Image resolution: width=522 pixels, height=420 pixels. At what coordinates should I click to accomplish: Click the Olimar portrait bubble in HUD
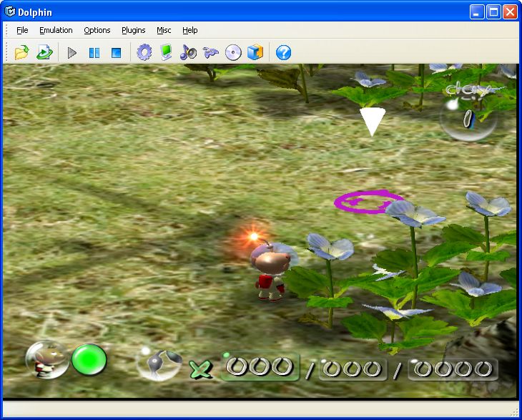point(47,360)
